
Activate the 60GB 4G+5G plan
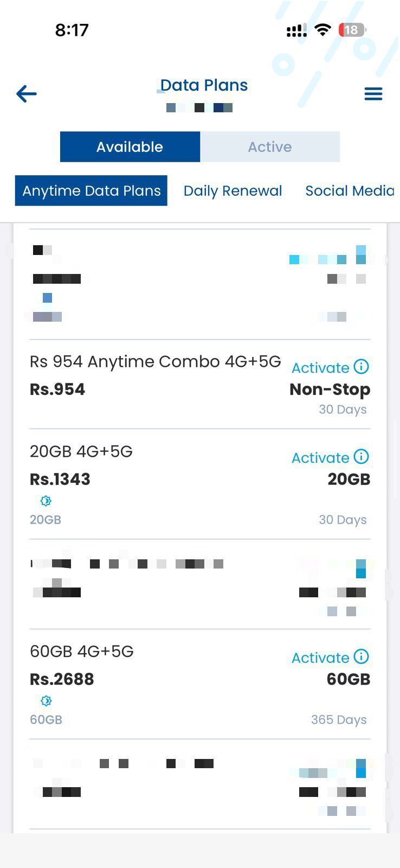tap(320, 658)
